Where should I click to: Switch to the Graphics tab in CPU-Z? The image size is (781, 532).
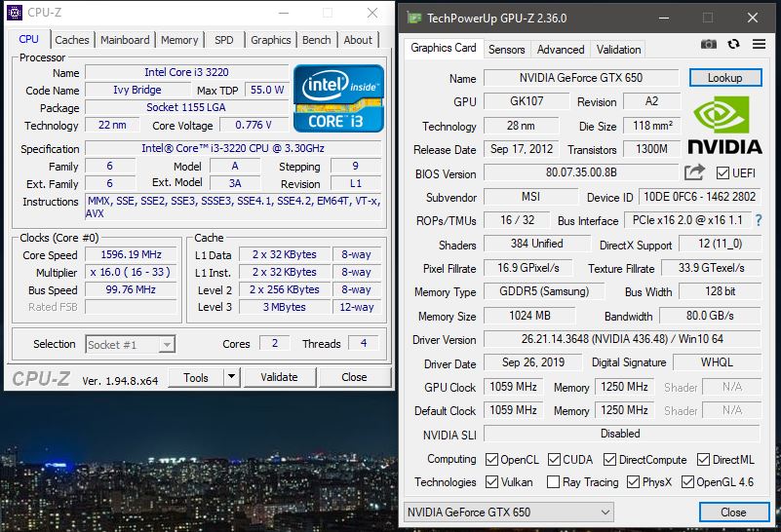270,40
